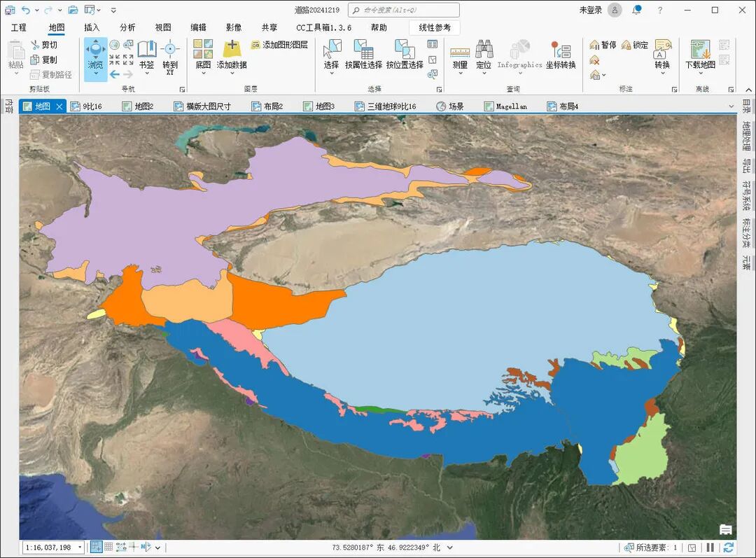Screen dimensions: 756x558
Task: Click the Undo arrow icon
Action: 26,10
